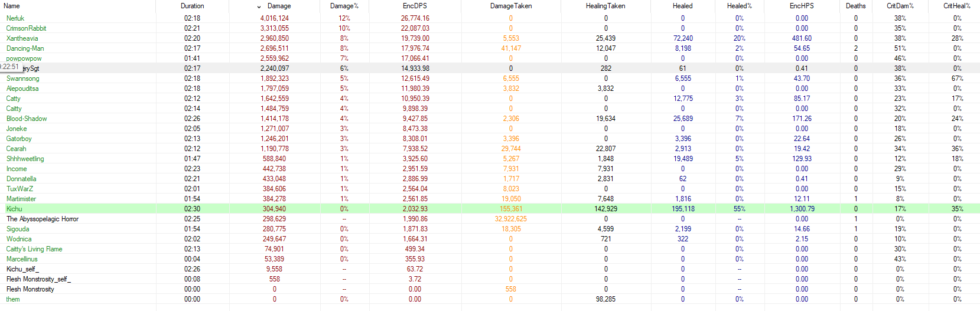Select the CrimsonRabbit row

click(26, 28)
